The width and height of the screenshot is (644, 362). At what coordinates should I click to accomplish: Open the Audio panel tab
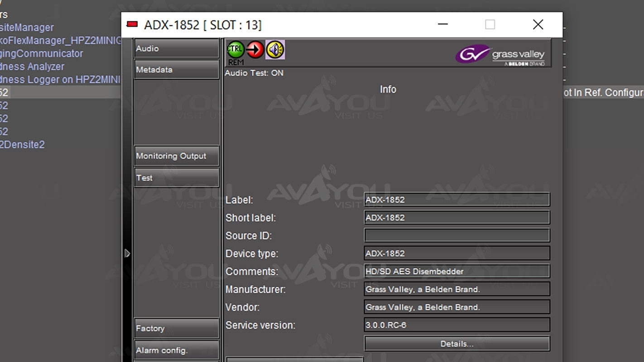(176, 48)
